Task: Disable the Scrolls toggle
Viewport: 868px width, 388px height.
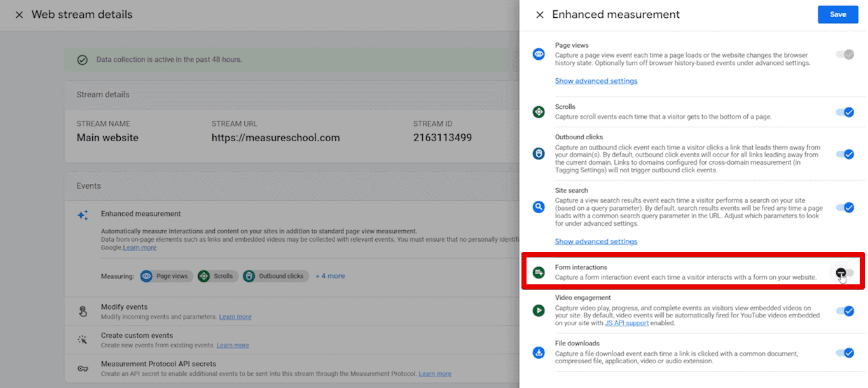Action: point(846,113)
